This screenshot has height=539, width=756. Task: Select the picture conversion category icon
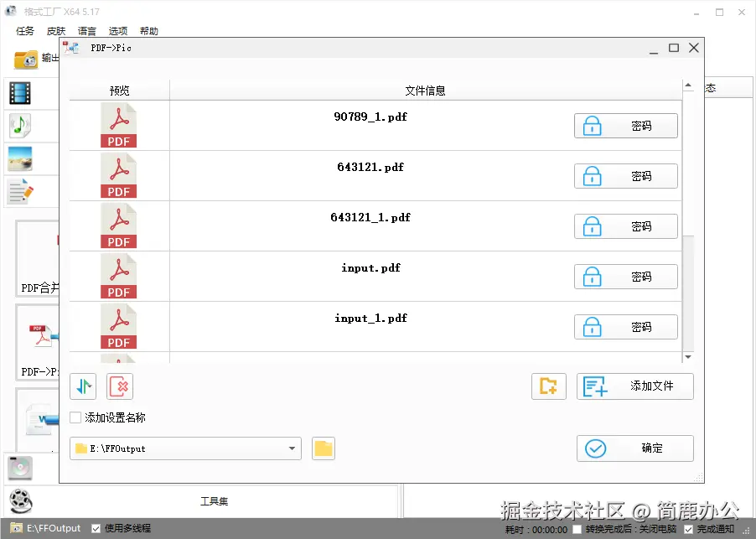coord(19,158)
